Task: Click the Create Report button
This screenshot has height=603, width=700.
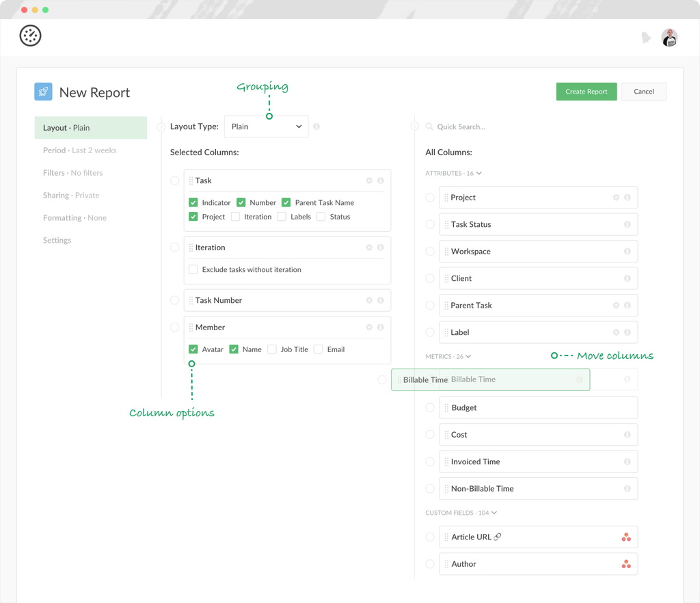Action: (x=586, y=91)
